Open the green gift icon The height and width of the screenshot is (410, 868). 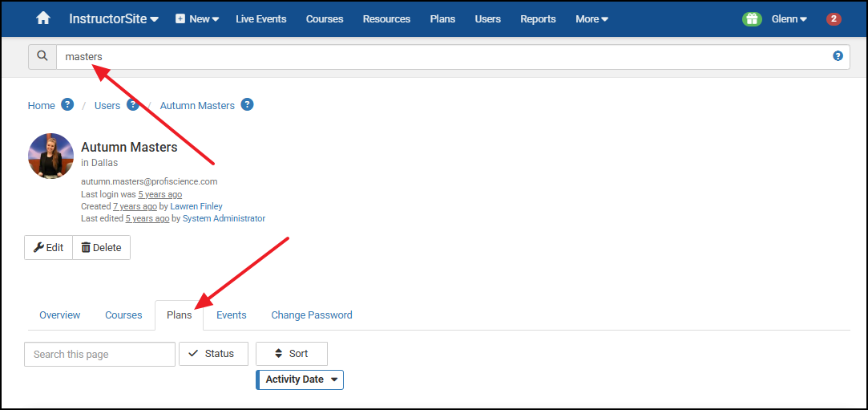tap(752, 18)
